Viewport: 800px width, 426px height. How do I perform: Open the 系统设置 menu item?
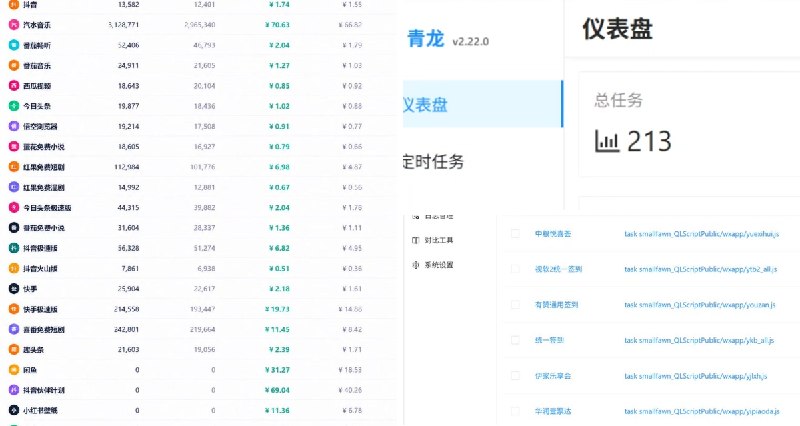(x=438, y=265)
